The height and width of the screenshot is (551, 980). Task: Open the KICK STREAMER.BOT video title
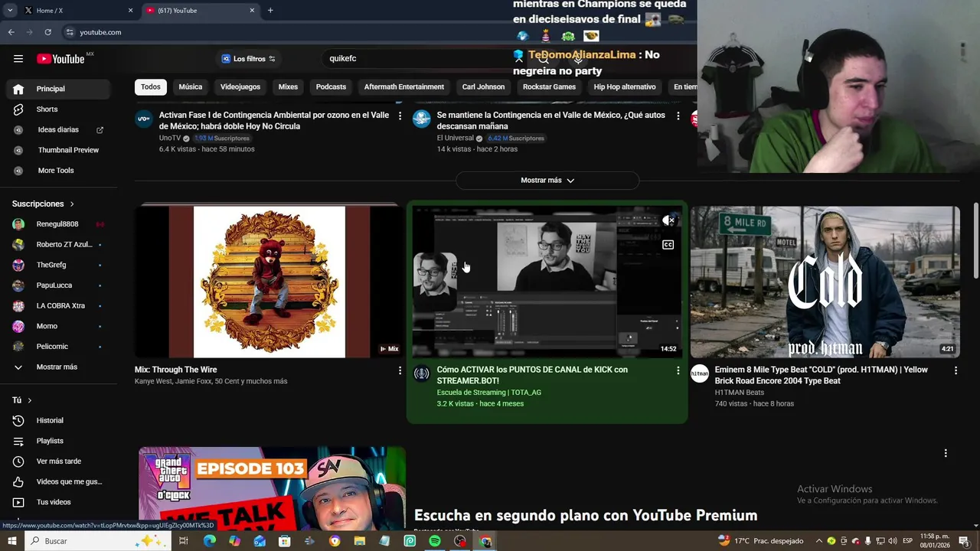(532, 375)
